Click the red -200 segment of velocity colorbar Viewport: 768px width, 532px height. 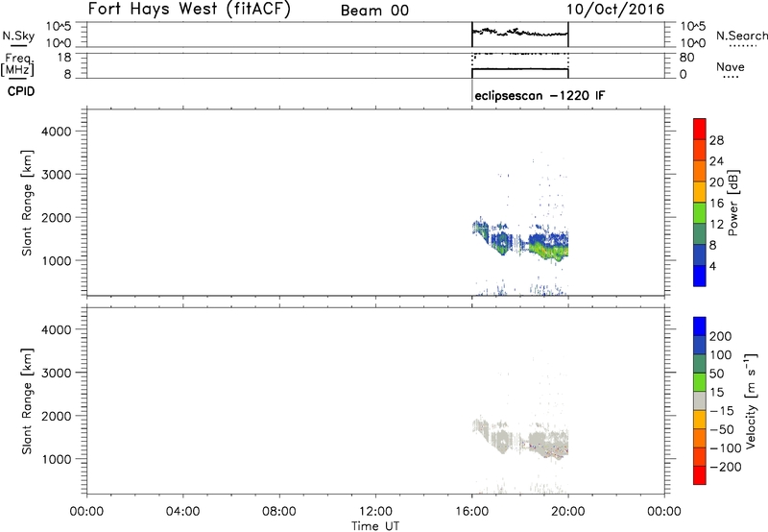(x=700, y=475)
